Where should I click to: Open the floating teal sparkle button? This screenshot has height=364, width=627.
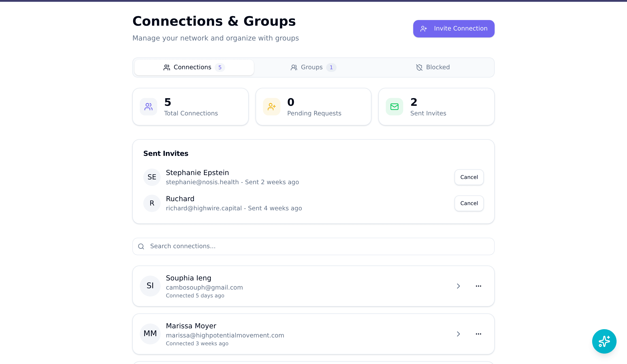coord(604,341)
